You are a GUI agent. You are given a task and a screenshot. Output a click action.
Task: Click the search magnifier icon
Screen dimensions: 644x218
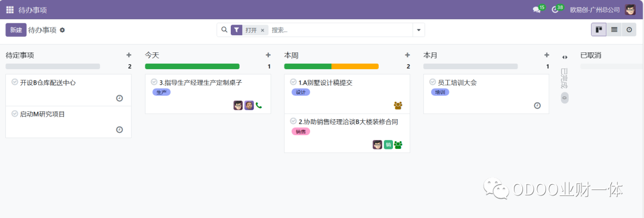[224, 30]
